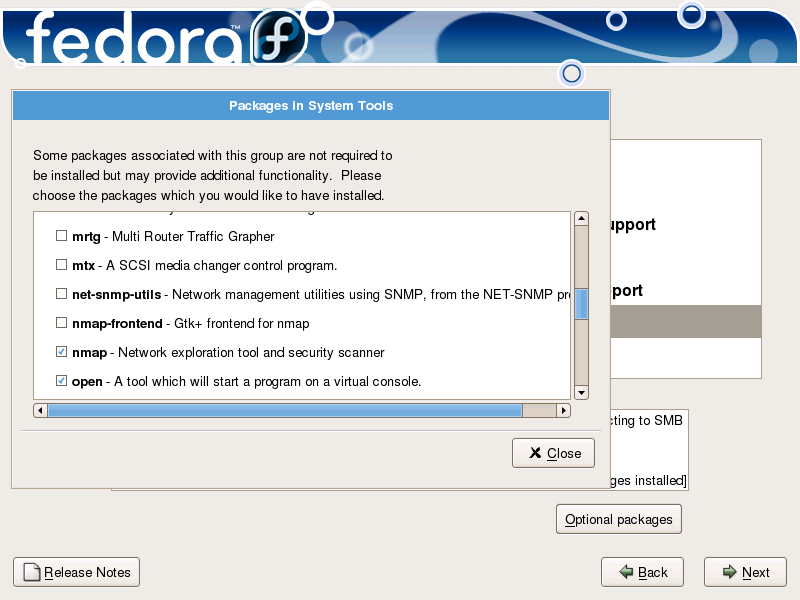Open the Optional packages dialog
Image resolution: width=800 pixels, height=600 pixels.
pos(618,519)
